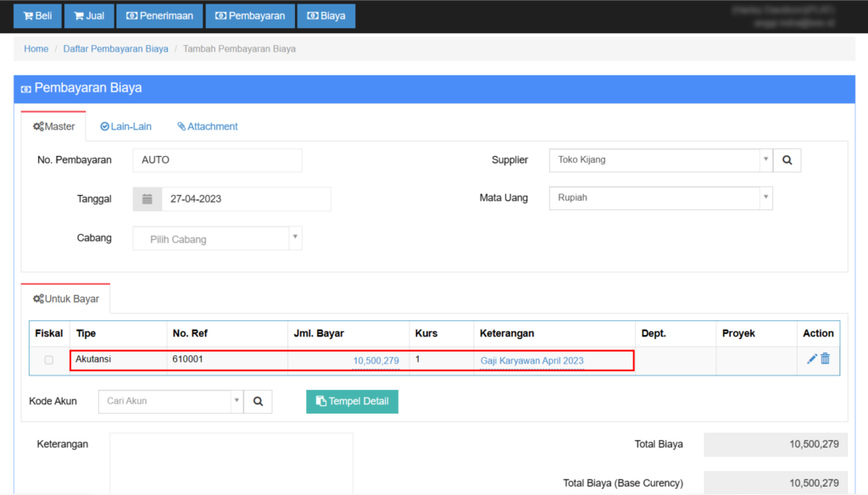Image resolution: width=868 pixels, height=495 pixels.
Task: Delete the Gaji Karyawan row via trash icon
Action: pos(826,359)
